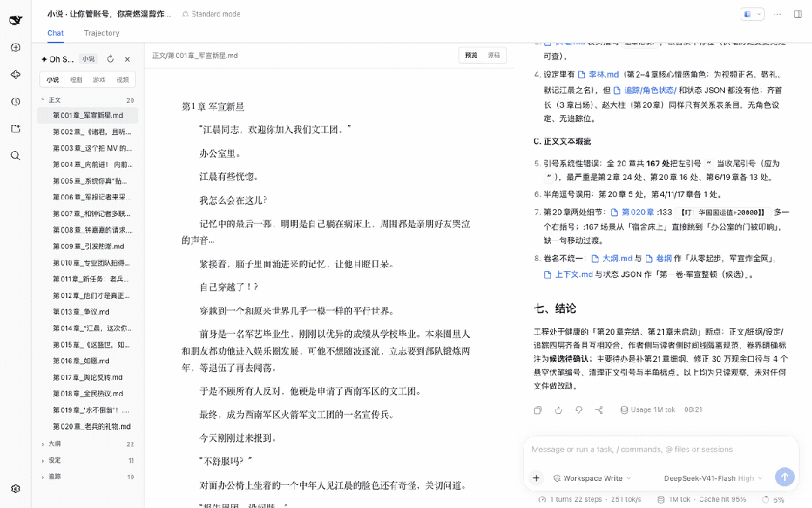Open the Workspace Write permission dropdown

point(592,479)
